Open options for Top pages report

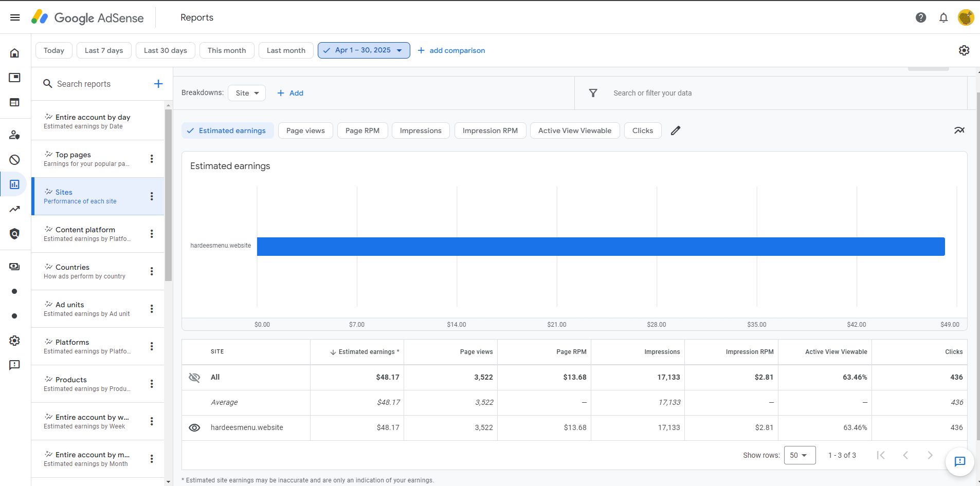point(152,159)
